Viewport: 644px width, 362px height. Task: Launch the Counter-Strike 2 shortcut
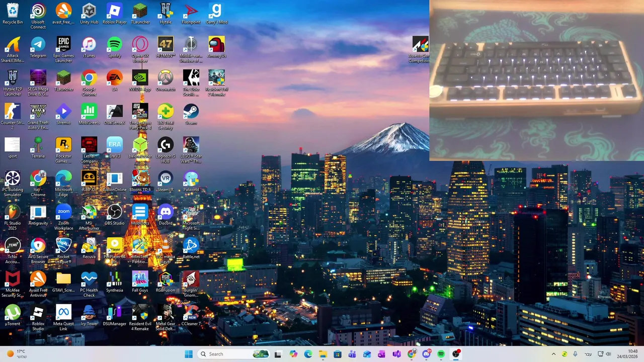pos(13,117)
